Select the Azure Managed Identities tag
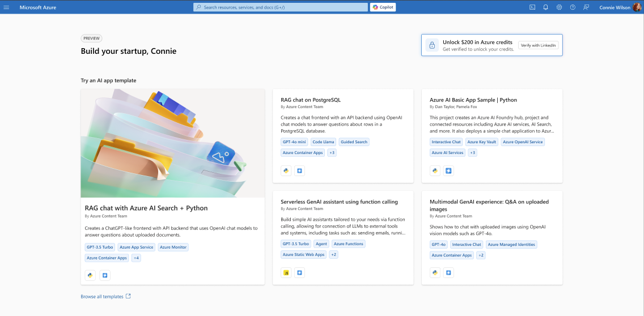This screenshot has height=316, width=644. 511,245
